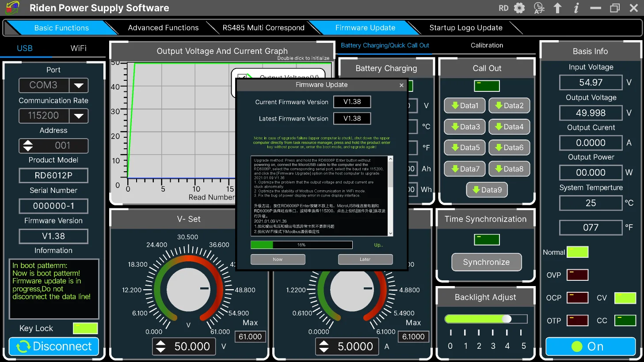Click the Disconnect refresh icon
Image resolution: width=644 pixels, height=362 pixels.
click(23, 347)
